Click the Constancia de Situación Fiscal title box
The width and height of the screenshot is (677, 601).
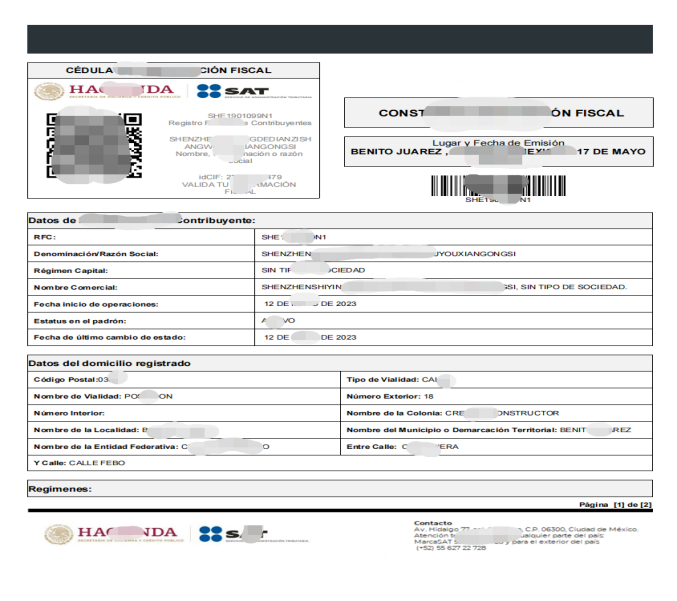[x=499, y=113]
